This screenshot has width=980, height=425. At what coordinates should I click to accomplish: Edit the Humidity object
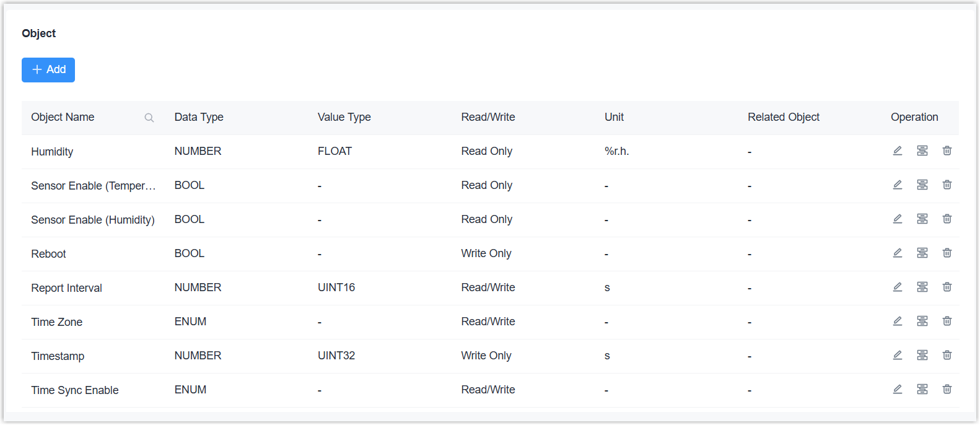pos(897,151)
